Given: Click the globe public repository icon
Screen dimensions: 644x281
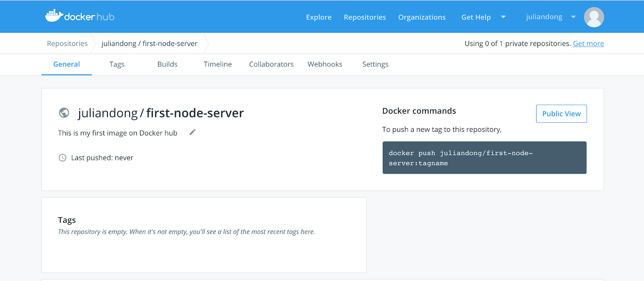Looking at the screenshot, I should [64, 113].
